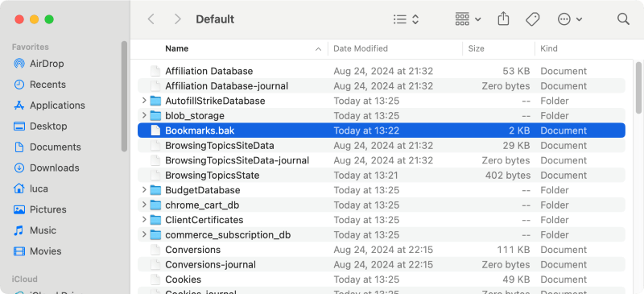Click the chrome_cart_db folder icon

point(155,205)
